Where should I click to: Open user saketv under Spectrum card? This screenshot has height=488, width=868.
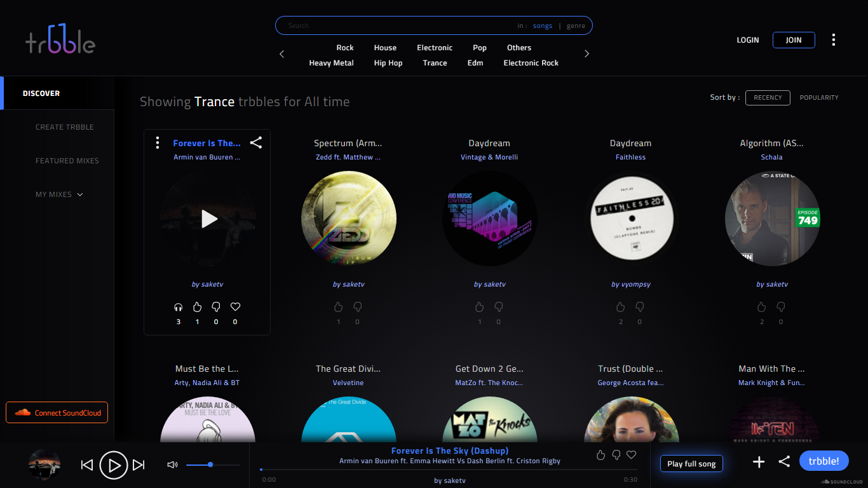(x=348, y=284)
